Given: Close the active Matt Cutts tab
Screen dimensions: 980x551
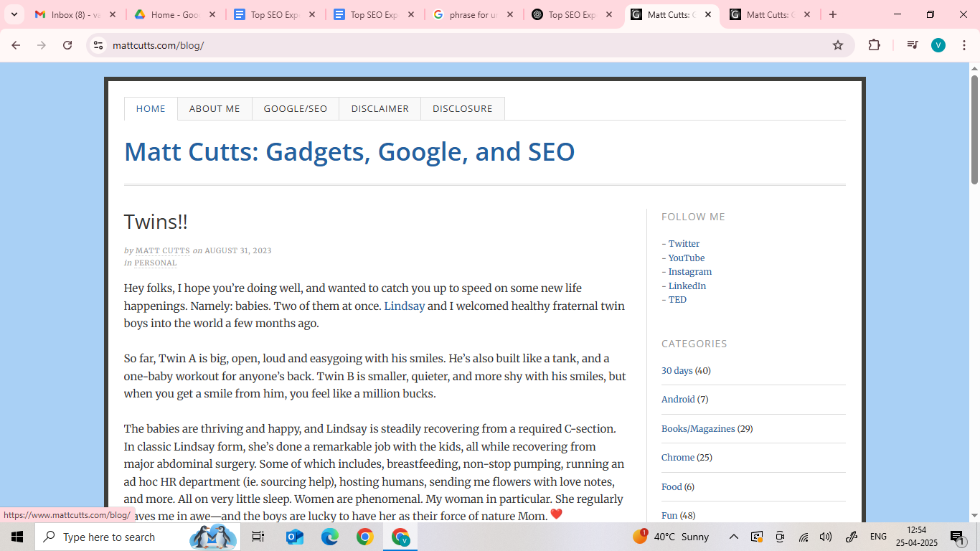Looking at the screenshot, I should pyautogui.click(x=707, y=14).
